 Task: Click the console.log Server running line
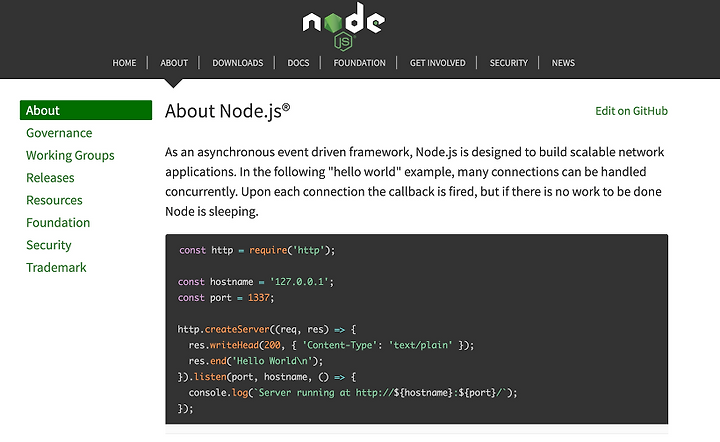353,393
